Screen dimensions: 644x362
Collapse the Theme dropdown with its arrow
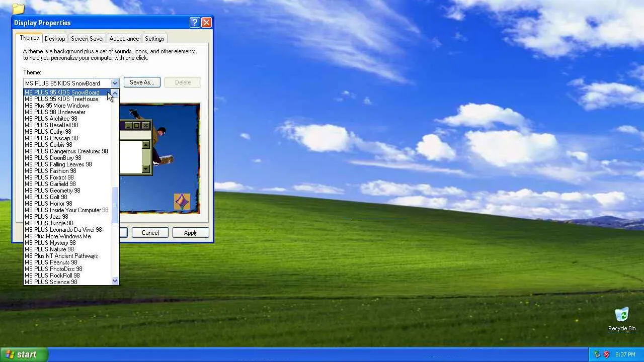click(115, 83)
